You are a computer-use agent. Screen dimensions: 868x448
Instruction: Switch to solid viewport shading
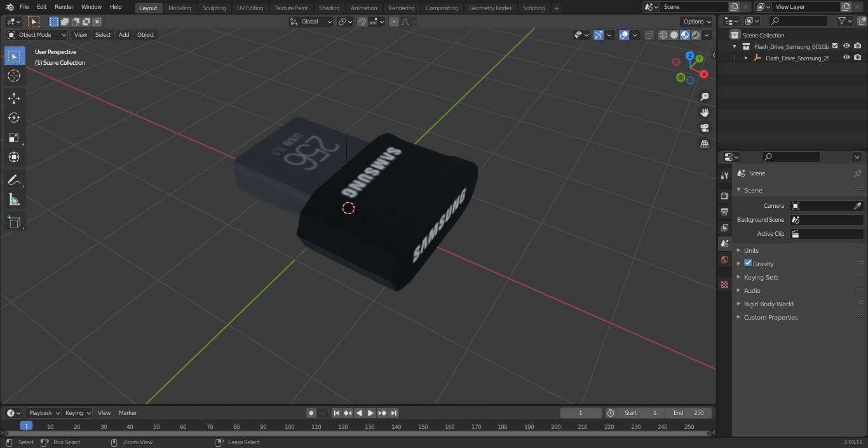click(x=674, y=35)
